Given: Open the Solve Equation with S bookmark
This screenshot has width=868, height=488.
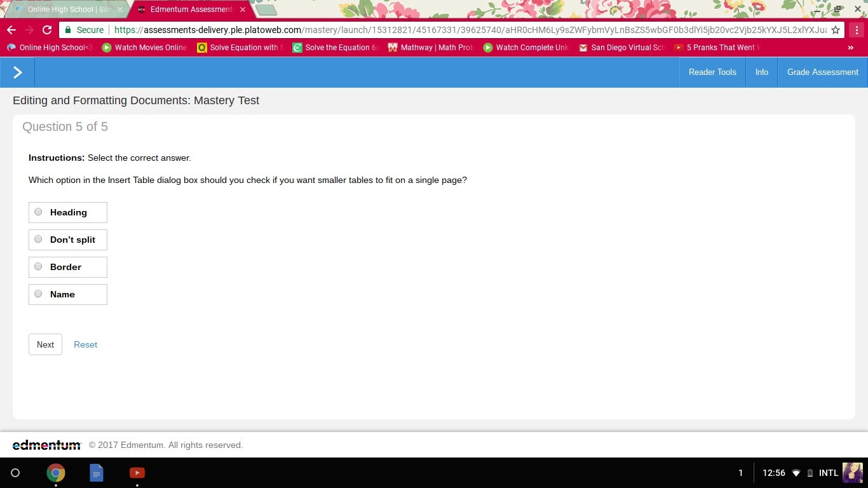Looking at the screenshot, I should coord(240,47).
